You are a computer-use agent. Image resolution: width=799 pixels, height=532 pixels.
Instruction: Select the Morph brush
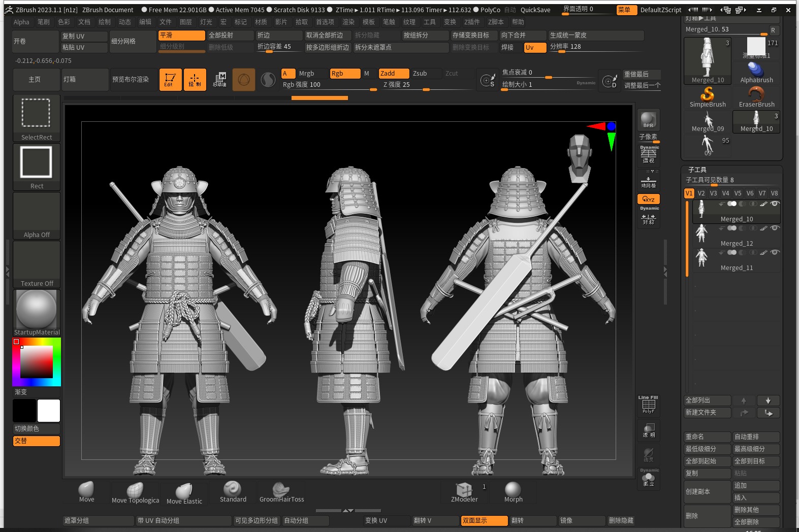coord(513,492)
